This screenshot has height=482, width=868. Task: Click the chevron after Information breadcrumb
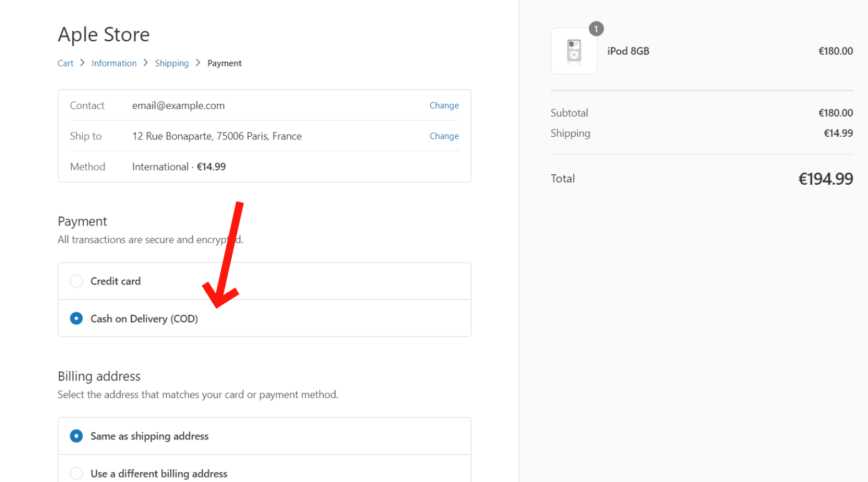point(146,63)
